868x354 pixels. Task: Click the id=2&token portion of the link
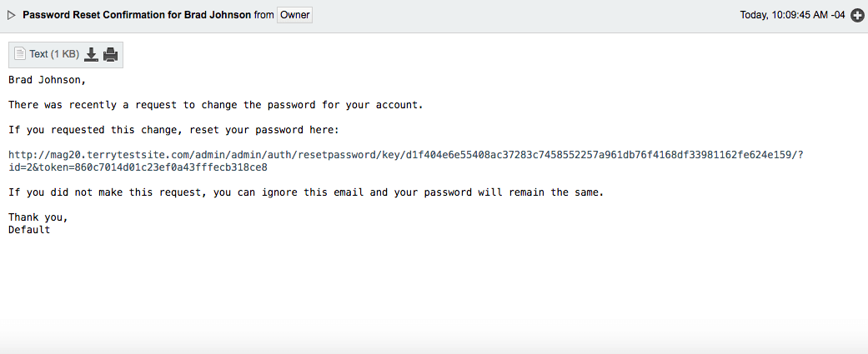pyautogui.click(x=138, y=167)
